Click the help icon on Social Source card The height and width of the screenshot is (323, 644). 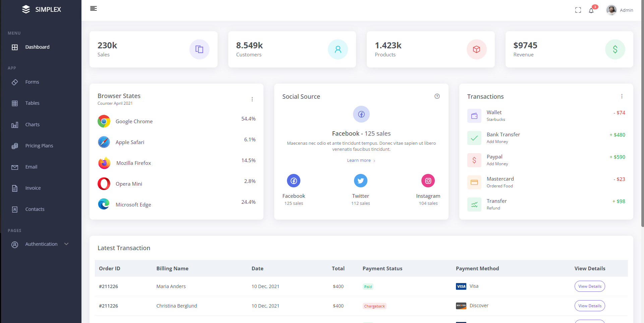click(x=437, y=96)
